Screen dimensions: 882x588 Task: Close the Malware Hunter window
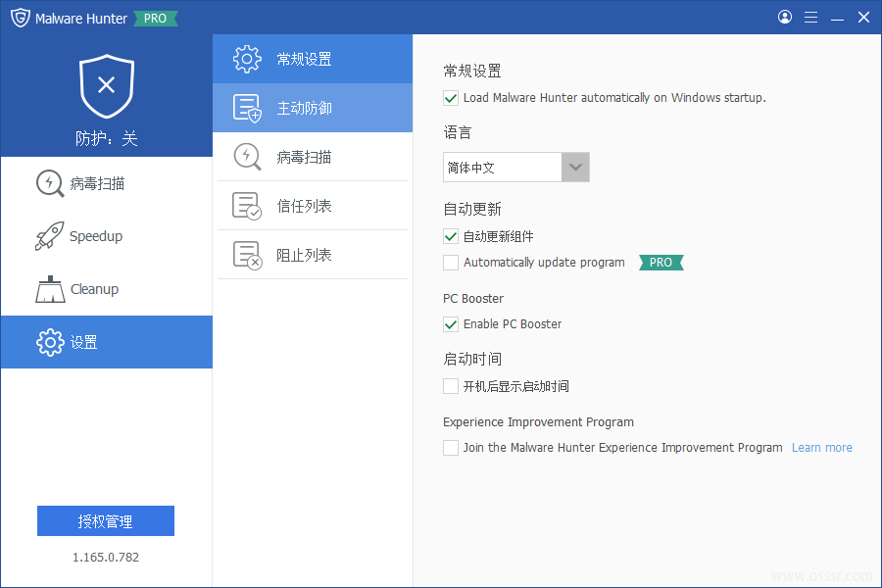(864, 18)
